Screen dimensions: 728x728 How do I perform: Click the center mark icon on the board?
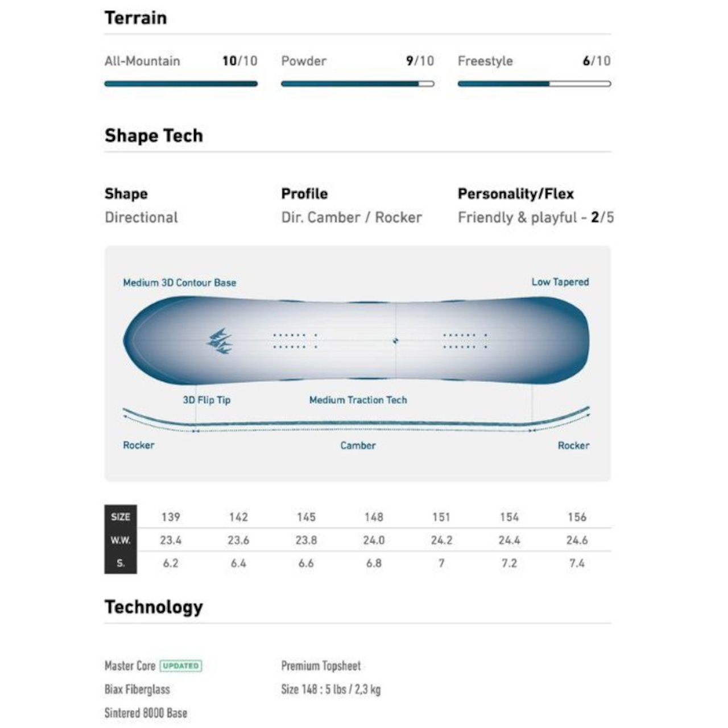click(x=395, y=341)
